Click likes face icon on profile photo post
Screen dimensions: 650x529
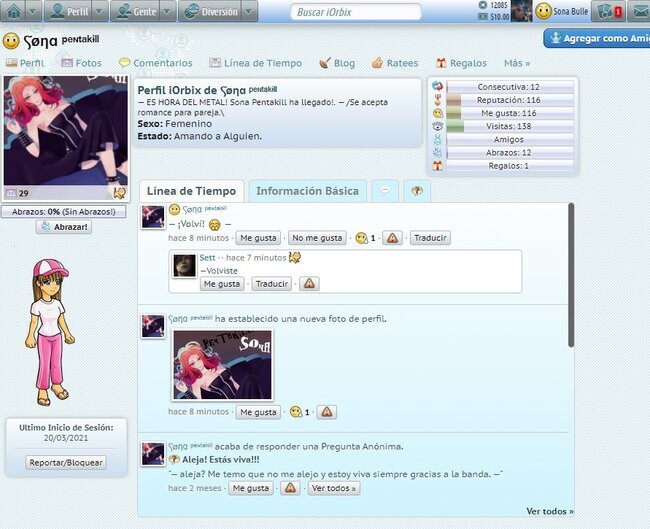click(296, 412)
